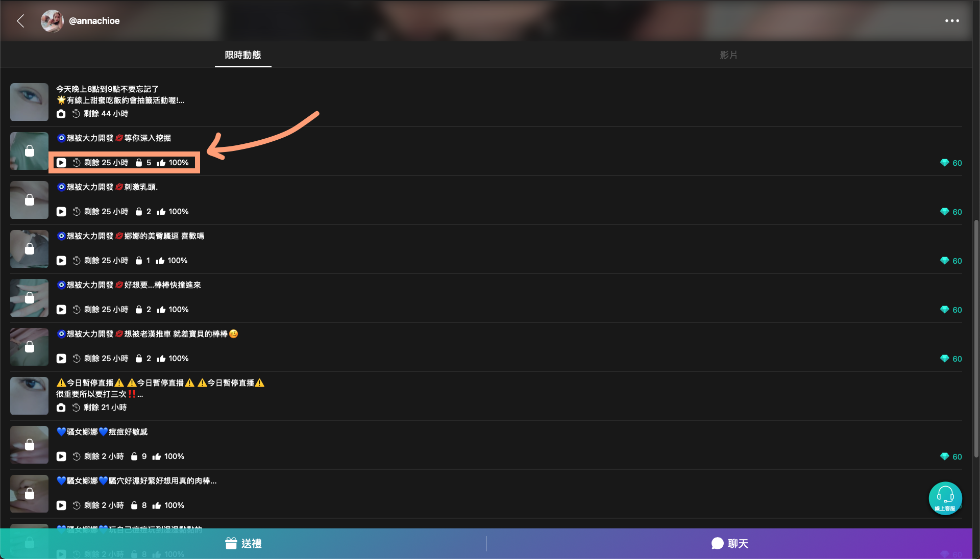The image size is (980, 559).
Task: Click thumbs-up icon on 等你深入挖掘 row
Action: [161, 163]
